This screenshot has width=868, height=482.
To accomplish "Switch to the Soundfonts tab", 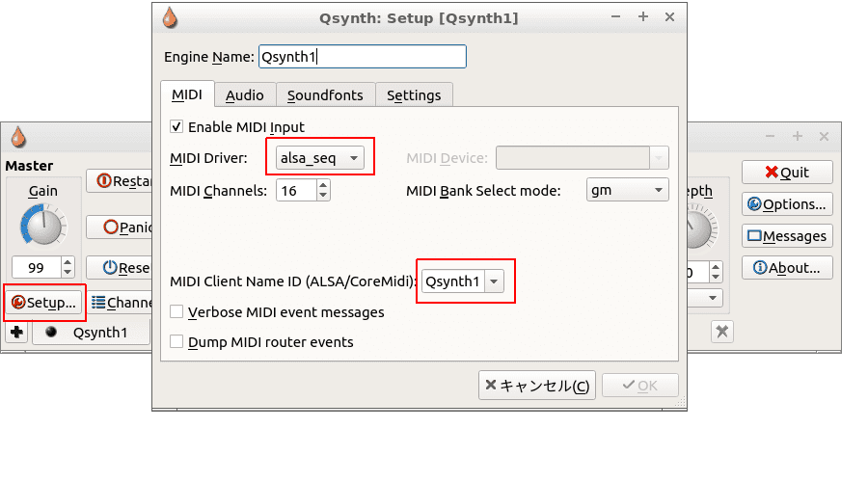I will 325,94.
